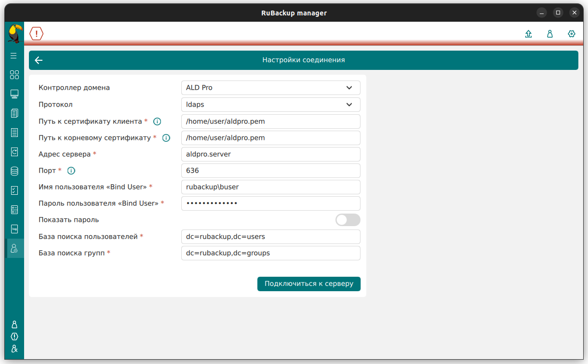This screenshot has height=364, width=588.
Task: Click the upload arrow icon in the top bar
Action: coord(528,34)
